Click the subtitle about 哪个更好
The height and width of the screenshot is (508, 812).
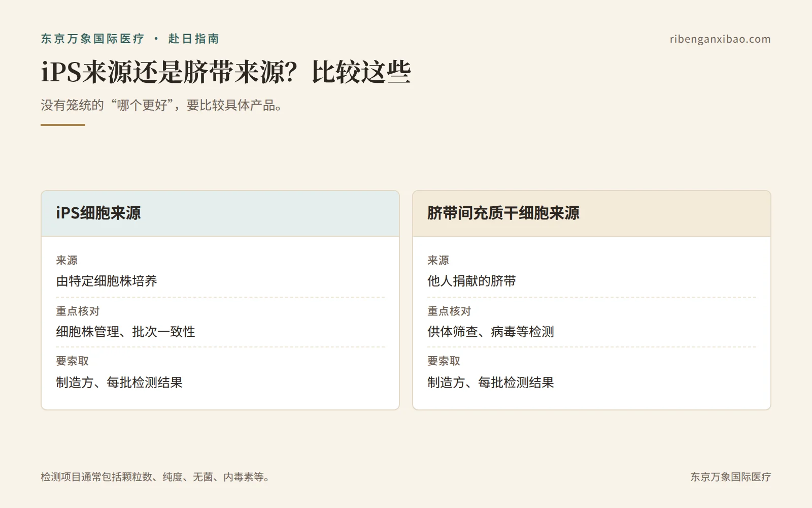[x=161, y=105]
